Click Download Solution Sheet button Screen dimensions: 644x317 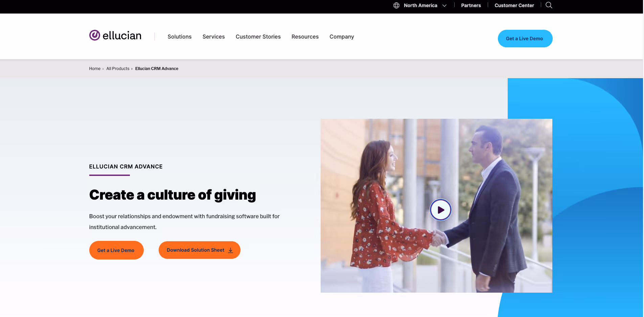coord(200,250)
